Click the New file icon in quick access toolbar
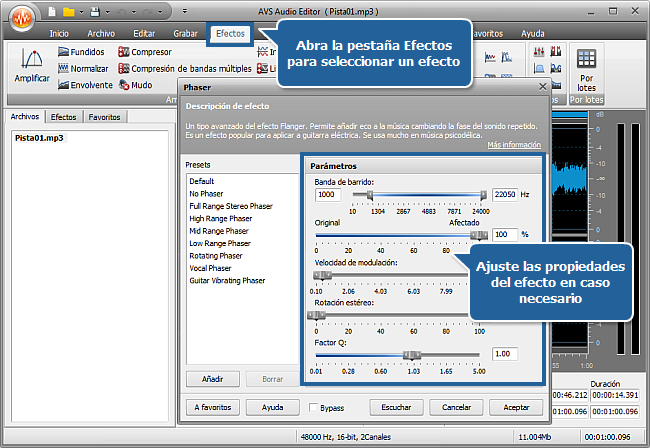This screenshot has height=448, width=650. coord(52,12)
